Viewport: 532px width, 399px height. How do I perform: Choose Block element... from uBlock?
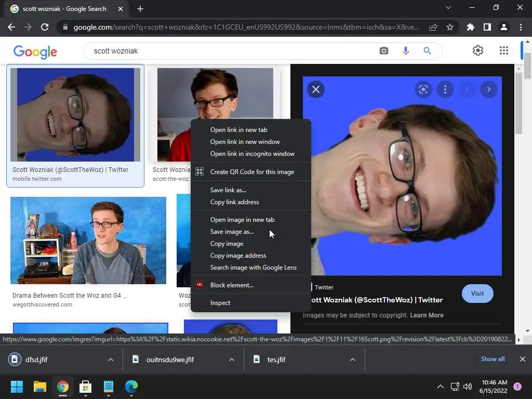tap(251, 285)
